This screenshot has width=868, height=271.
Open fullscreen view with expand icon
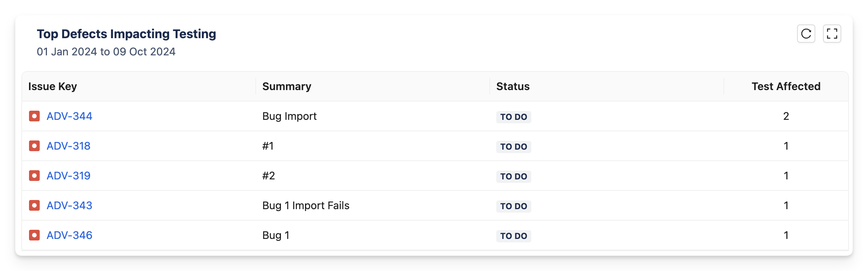point(832,34)
